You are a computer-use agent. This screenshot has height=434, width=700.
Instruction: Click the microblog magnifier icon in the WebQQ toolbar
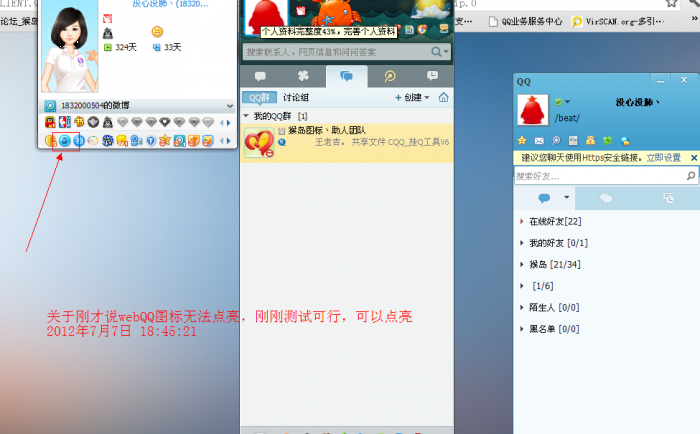tap(556, 141)
